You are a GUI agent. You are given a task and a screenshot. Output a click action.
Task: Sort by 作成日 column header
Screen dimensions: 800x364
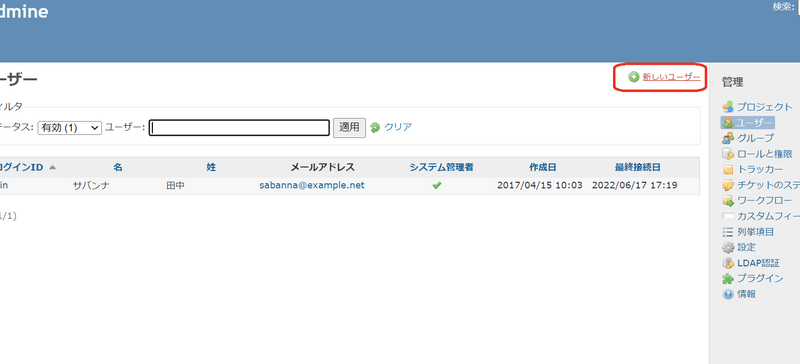pos(542,167)
